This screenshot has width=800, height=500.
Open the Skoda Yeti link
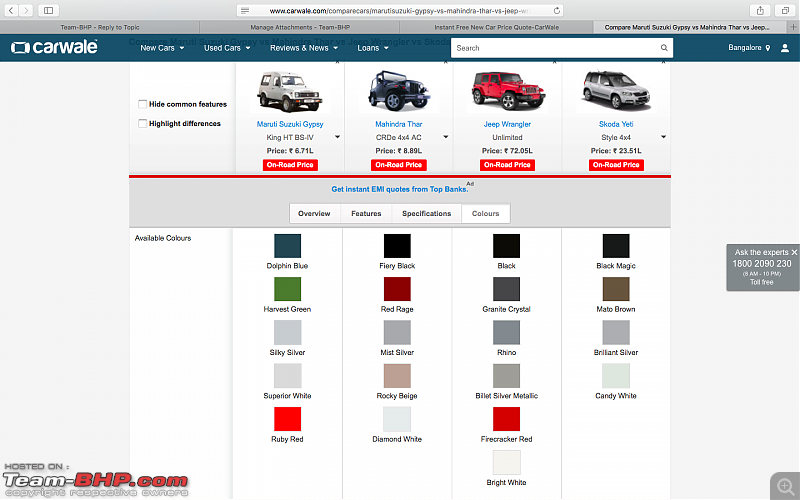(616, 124)
